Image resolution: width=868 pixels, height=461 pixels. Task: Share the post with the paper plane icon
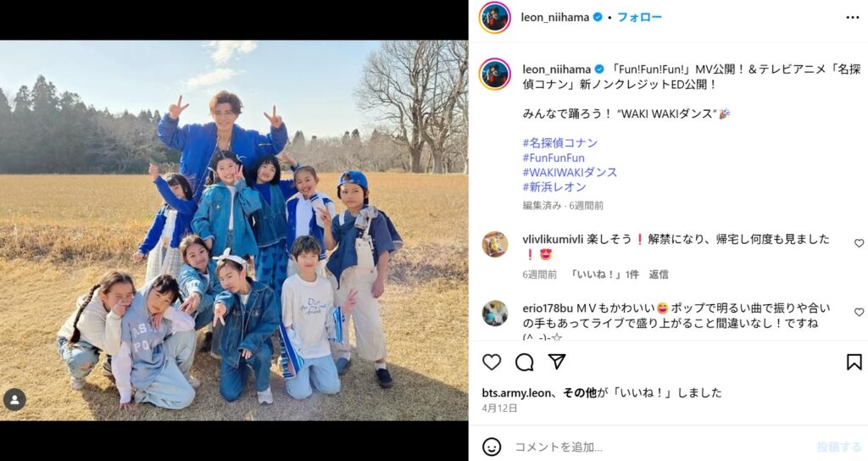pyautogui.click(x=557, y=362)
